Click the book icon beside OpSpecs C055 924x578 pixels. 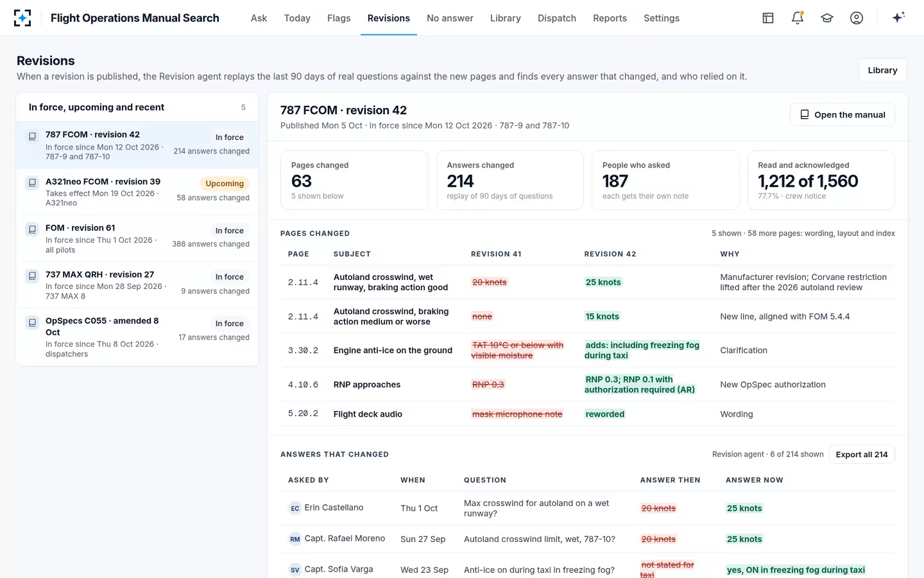tap(32, 322)
